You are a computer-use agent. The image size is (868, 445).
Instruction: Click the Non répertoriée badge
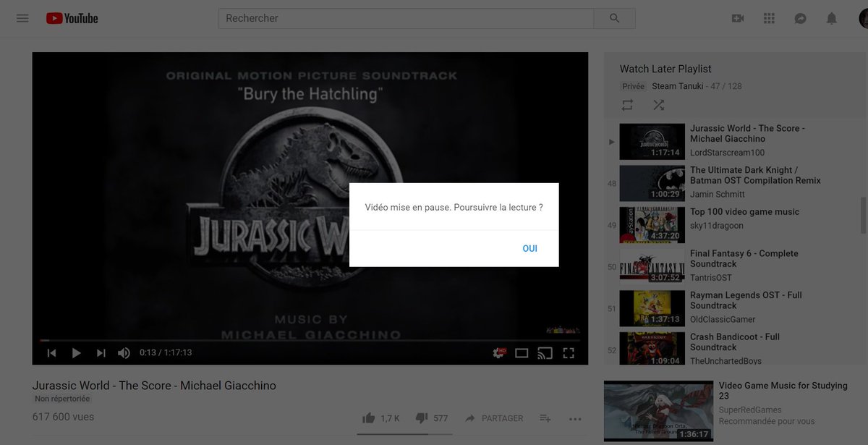[x=62, y=399]
